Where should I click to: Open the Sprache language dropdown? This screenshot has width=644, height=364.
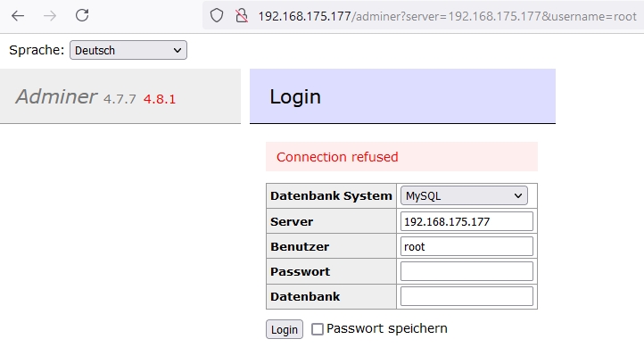click(128, 51)
